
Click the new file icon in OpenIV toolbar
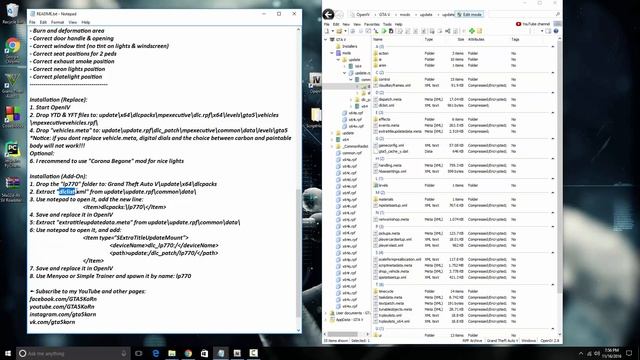click(327, 31)
